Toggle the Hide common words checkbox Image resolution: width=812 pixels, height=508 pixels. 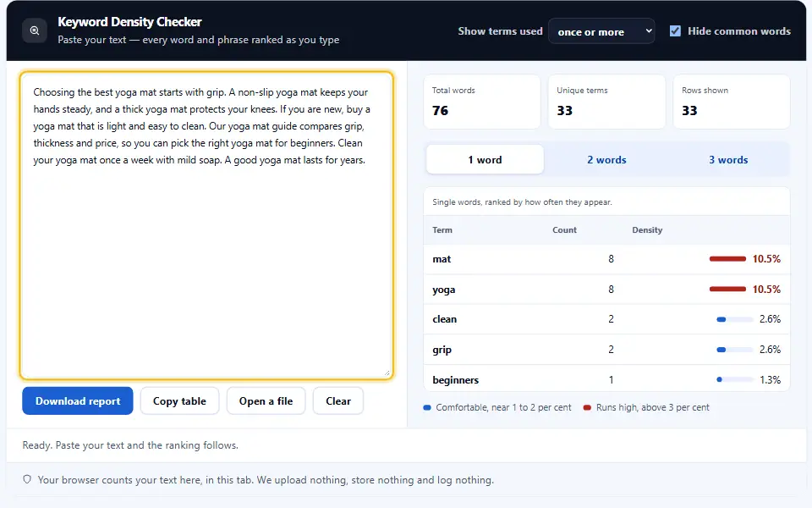point(675,31)
